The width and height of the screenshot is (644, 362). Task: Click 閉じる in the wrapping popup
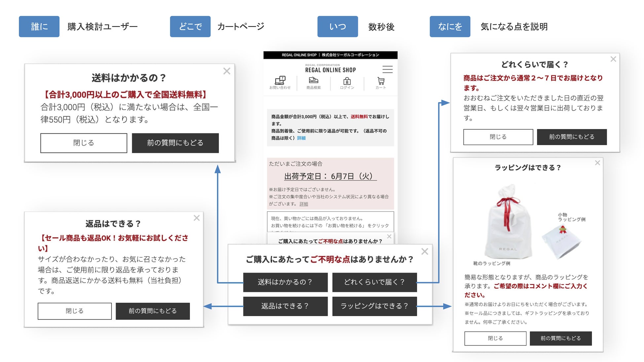click(495, 338)
